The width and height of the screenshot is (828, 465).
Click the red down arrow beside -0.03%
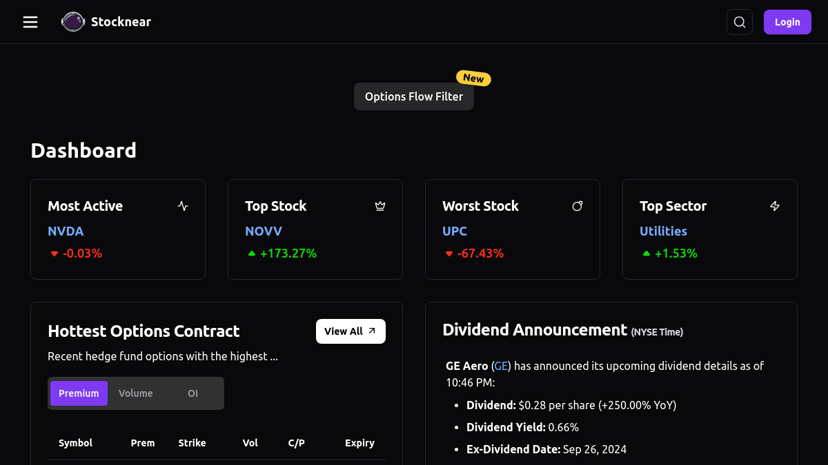[54, 254]
